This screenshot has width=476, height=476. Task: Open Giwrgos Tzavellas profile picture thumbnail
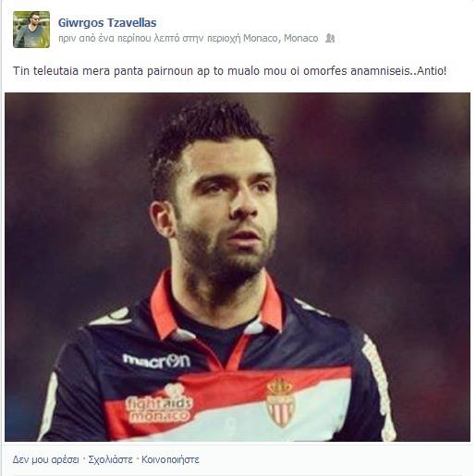(31, 30)
